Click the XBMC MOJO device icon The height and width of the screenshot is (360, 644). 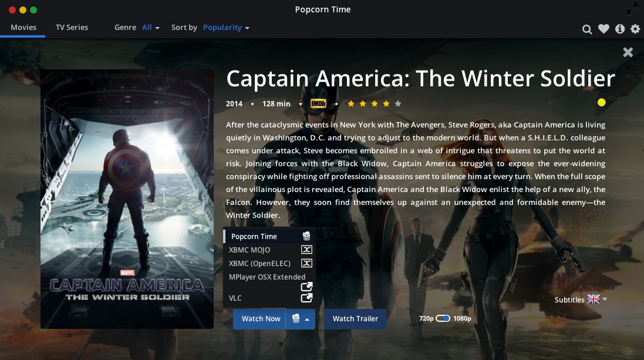click(306, 250)
